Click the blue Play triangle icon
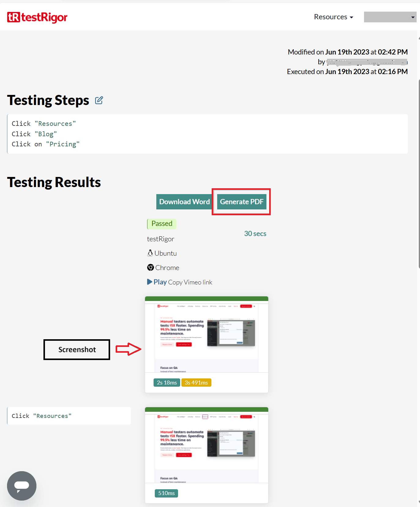 [x=150, y=282]
